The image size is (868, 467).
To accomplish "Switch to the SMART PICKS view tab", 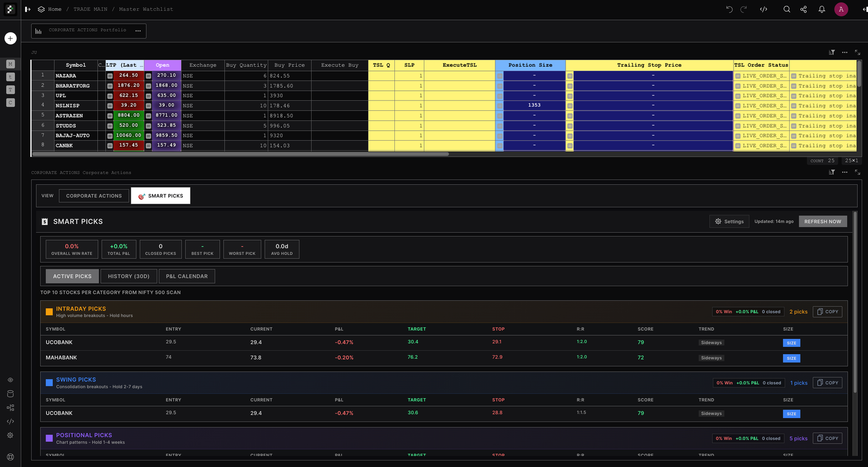I will [x=161, y=196].
